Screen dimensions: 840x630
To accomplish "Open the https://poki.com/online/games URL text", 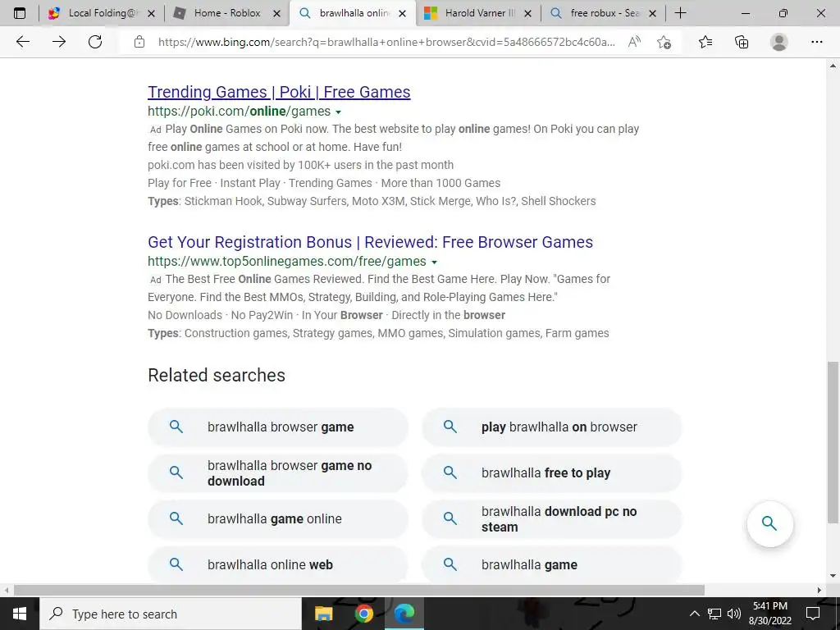I will (x=239, y=111).
